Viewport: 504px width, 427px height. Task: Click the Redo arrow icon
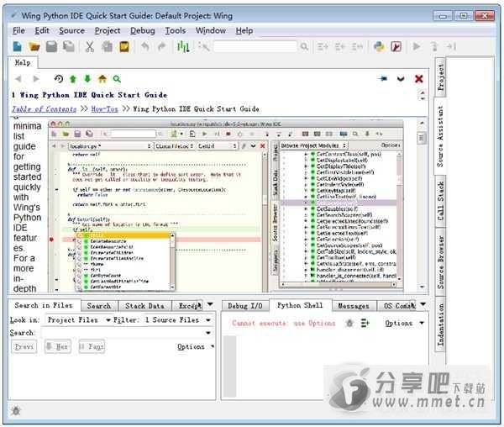point(161,47)
